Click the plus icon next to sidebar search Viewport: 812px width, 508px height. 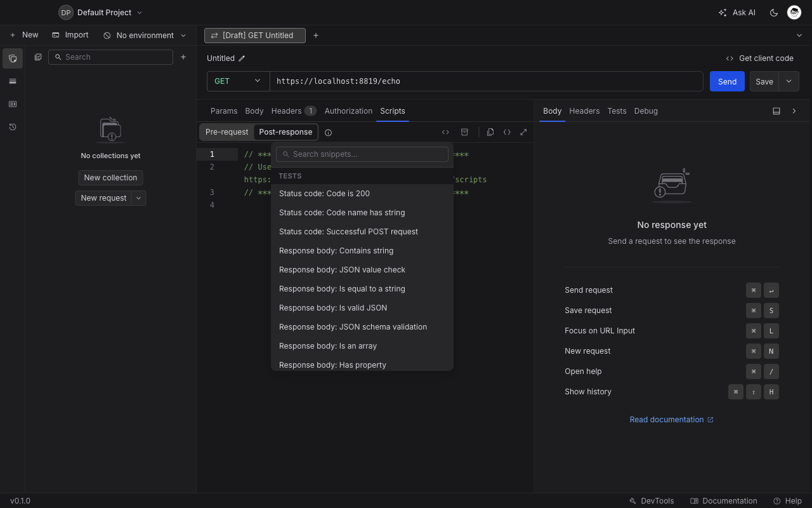183,57
